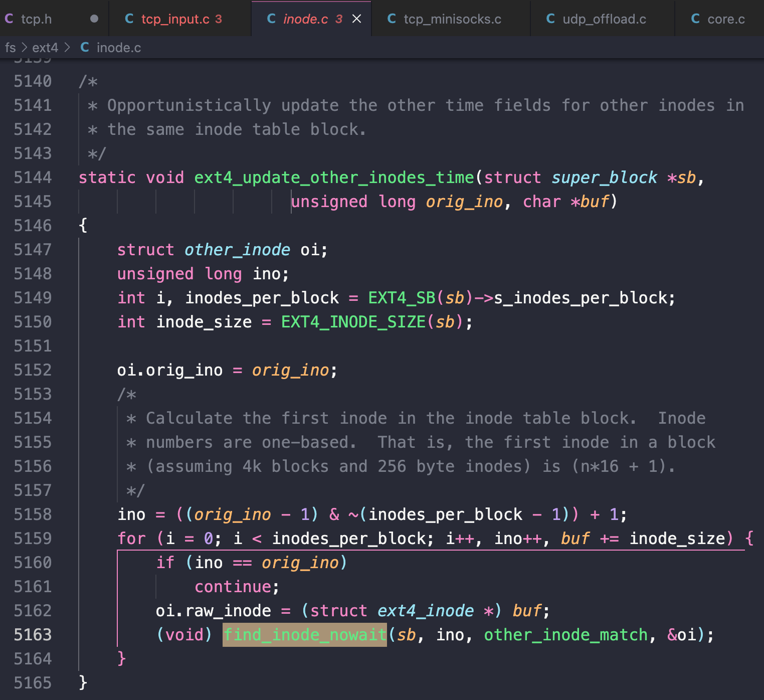The width and height of the screenshot is (764, 700).
Task: Select the inode.c editor tab
Action: tap(311, 19)
